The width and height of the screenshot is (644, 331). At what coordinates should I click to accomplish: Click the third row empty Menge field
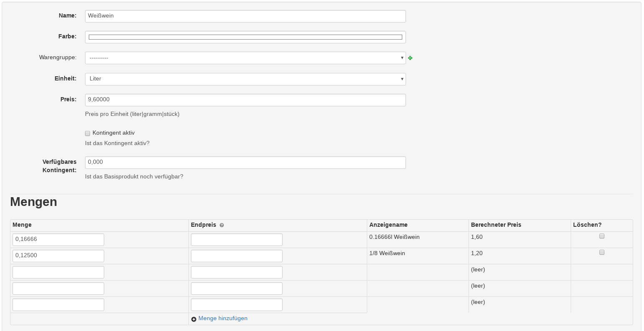point(58,272)
